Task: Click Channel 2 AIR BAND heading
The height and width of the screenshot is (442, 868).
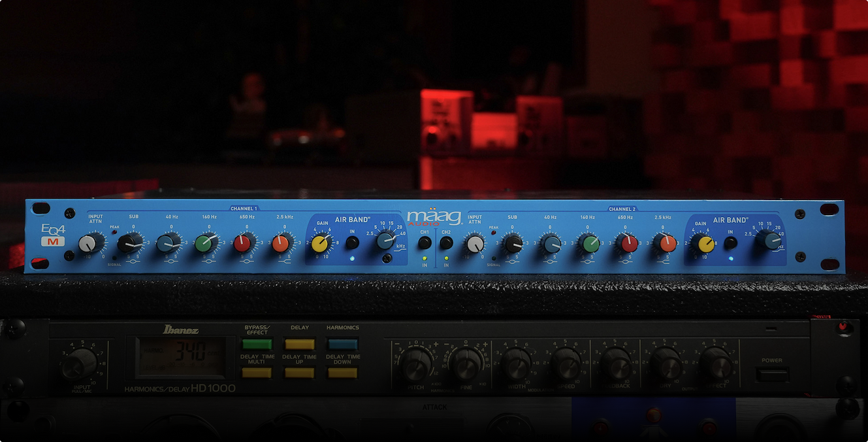Action: coord(731,220)
